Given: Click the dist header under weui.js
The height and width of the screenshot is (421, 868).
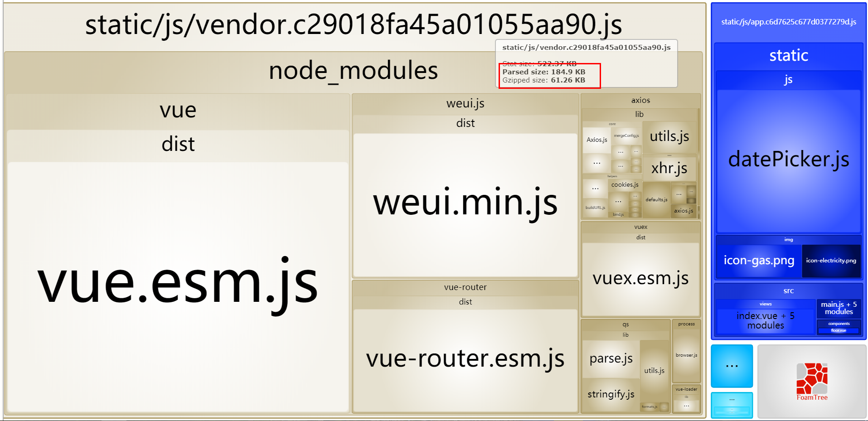Looking at the screenshot, I should coord(466,123).
